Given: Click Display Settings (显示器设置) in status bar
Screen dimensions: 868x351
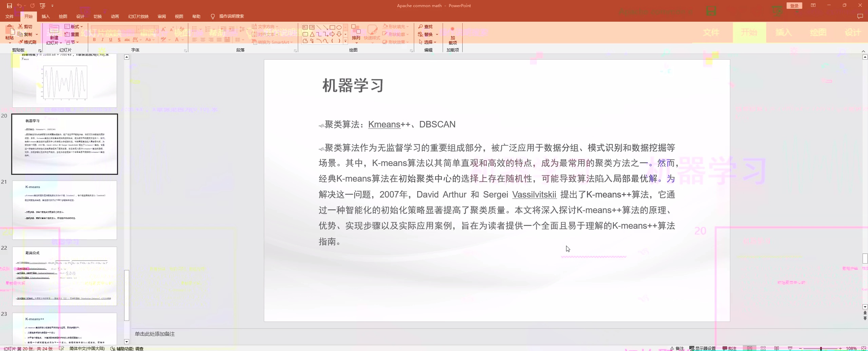Looking at the screenshot, I should pyautogui.click(x=702, y=348).
